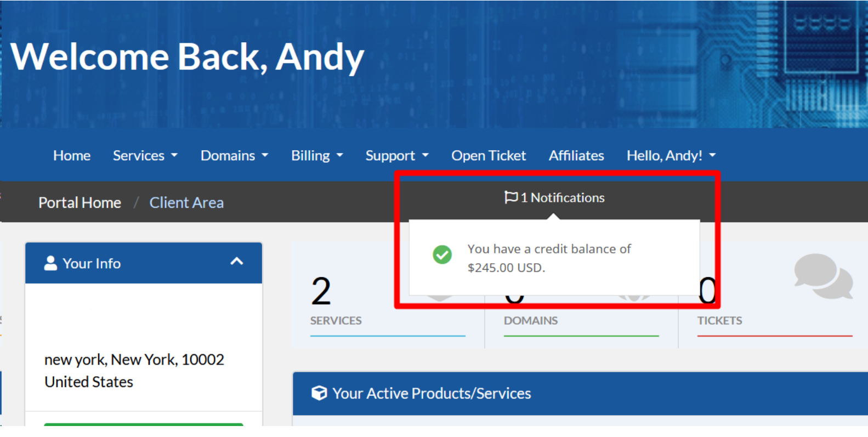The image size is (868, 437).
Task: Click the notifications flag icon
Action: coord(510,197)
